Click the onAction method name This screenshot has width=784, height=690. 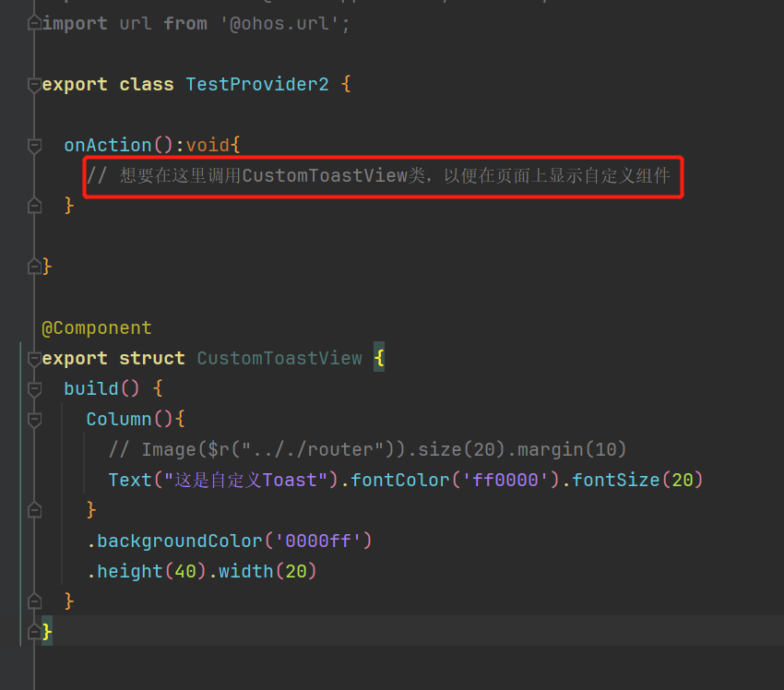107,145
